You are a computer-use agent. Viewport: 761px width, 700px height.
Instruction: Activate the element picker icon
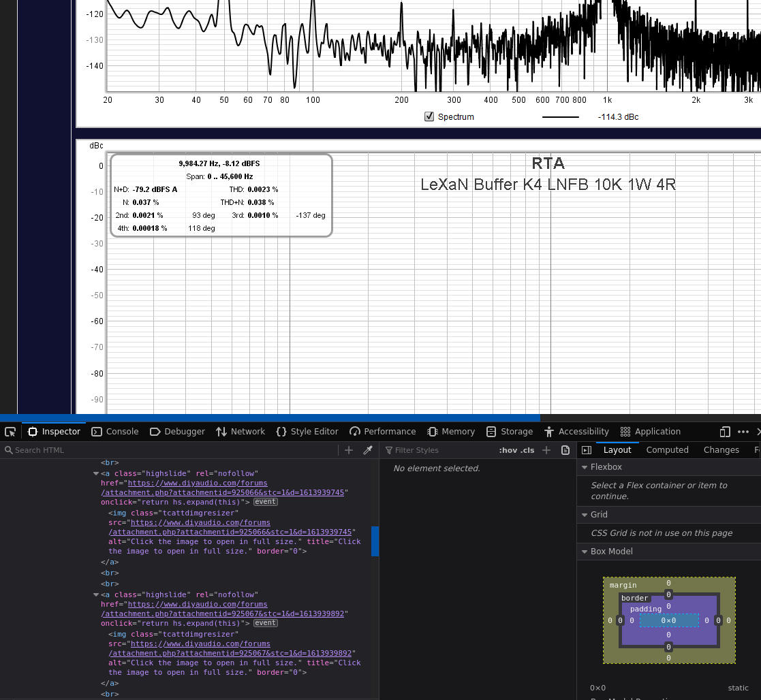(x=10, y=432)
